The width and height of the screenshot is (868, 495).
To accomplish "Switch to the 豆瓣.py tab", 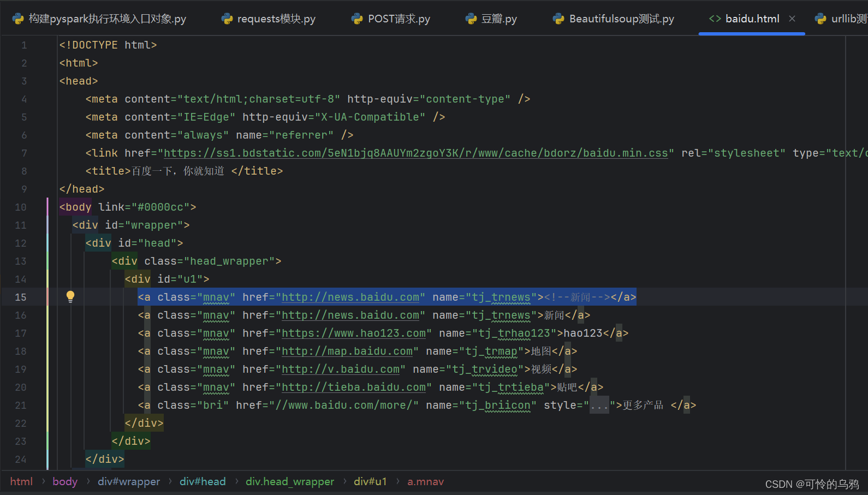I will point(491,19).
